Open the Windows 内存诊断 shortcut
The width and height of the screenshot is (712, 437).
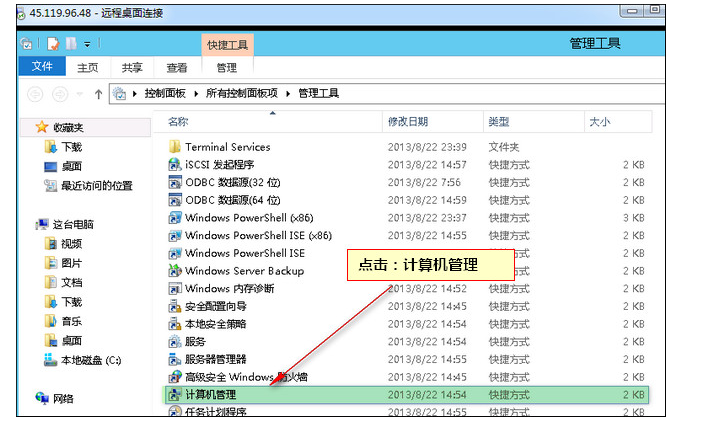coord(229,289)
